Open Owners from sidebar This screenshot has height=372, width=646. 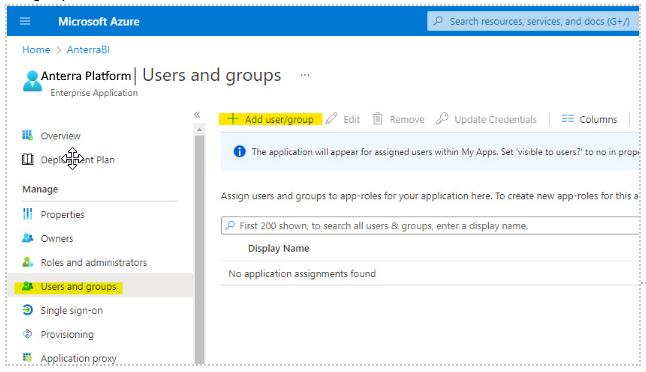(56, 239)
